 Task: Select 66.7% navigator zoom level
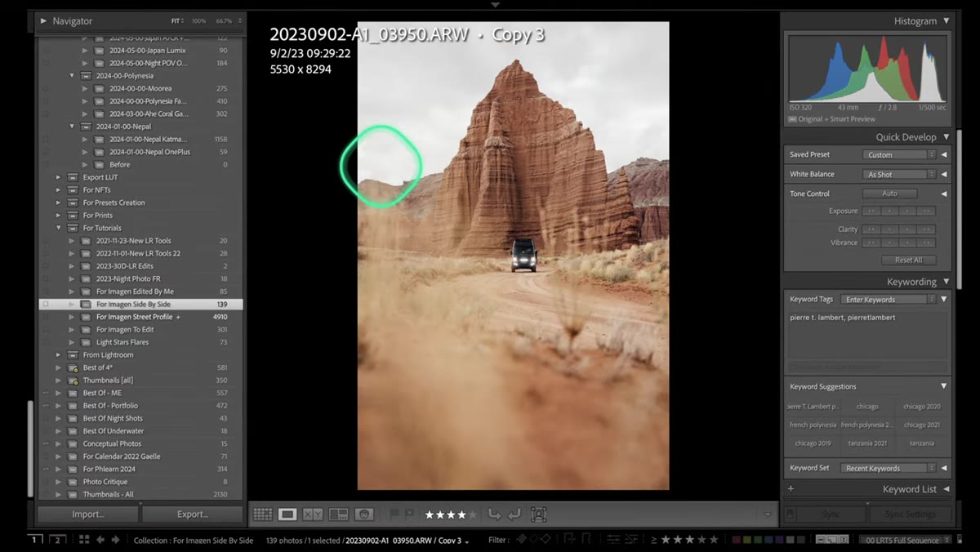click(224, 20)
